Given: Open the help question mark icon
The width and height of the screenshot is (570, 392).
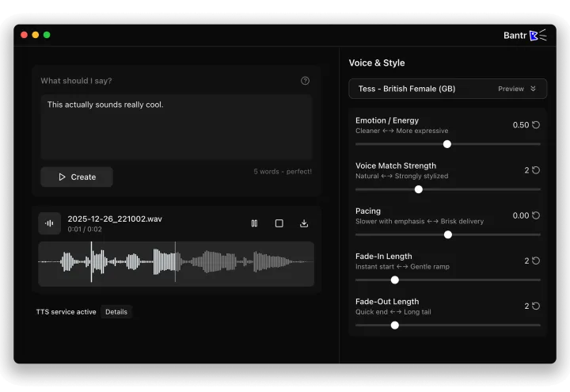Looking at the screenshot, I should (305, 81).
